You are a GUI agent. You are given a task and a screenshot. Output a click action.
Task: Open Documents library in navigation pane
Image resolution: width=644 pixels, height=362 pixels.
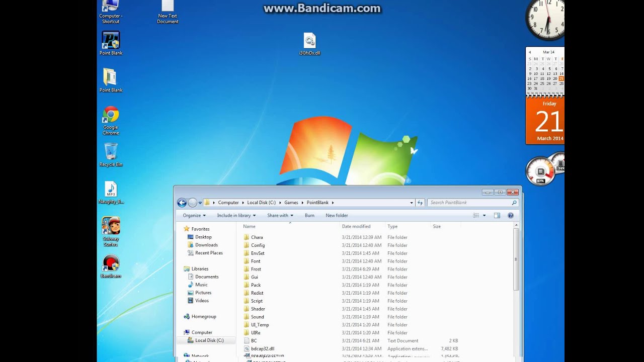[x=207, y=277]
